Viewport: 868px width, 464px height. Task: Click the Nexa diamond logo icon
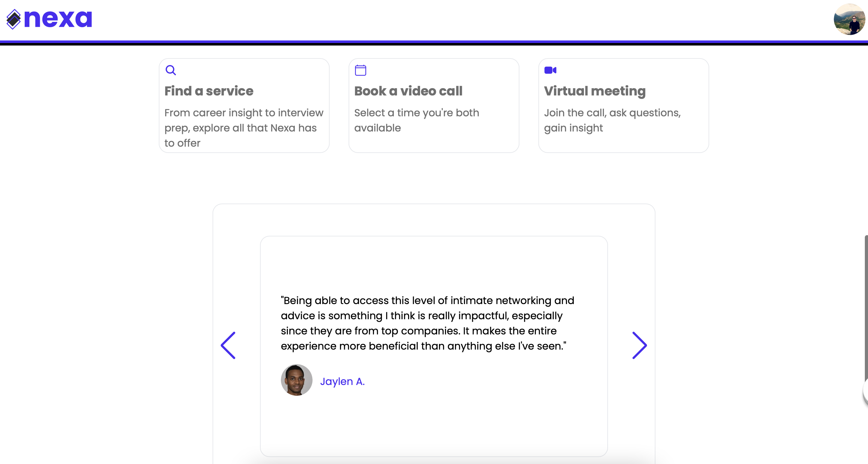tap(14, 19)
